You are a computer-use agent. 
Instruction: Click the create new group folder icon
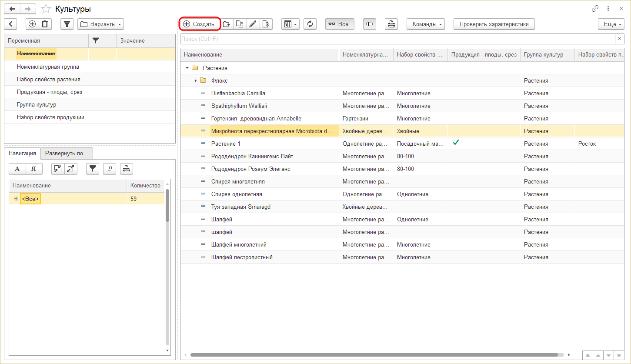pos(227,24)
